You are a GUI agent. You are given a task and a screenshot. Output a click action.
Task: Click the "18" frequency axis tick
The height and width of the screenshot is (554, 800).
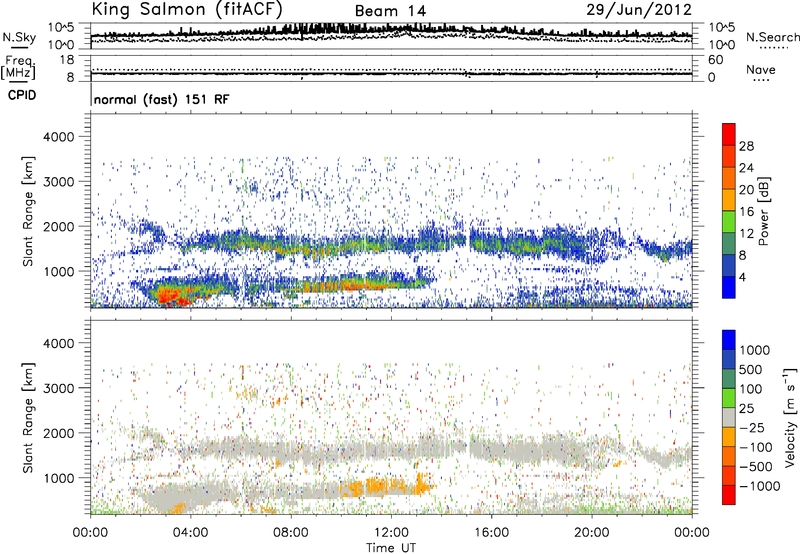coord(67,60)
